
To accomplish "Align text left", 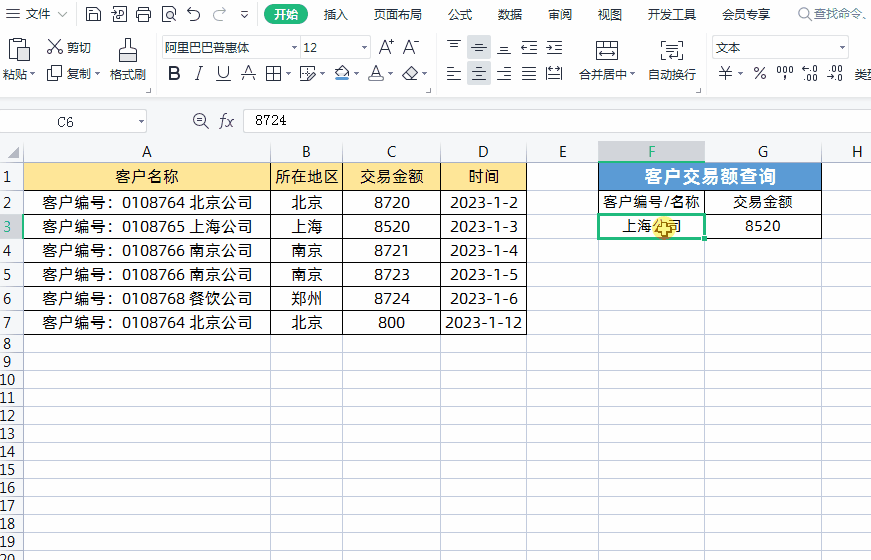I will coord(454,73).
